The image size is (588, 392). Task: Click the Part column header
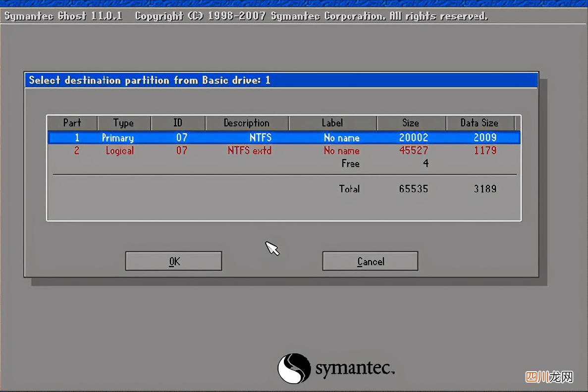[72, 123]
